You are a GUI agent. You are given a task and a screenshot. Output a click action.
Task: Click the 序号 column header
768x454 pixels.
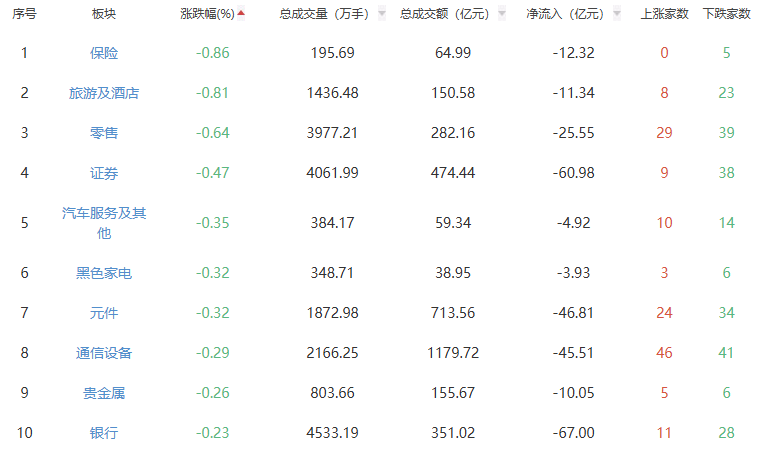click(24, 14)
